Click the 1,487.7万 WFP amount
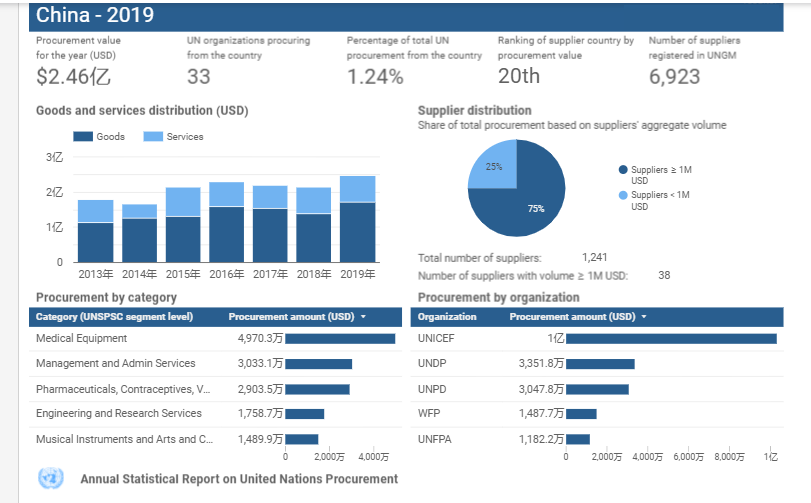The width and height of the screenshot is (811, 503). pyautogui.click(x=541, y=414)
